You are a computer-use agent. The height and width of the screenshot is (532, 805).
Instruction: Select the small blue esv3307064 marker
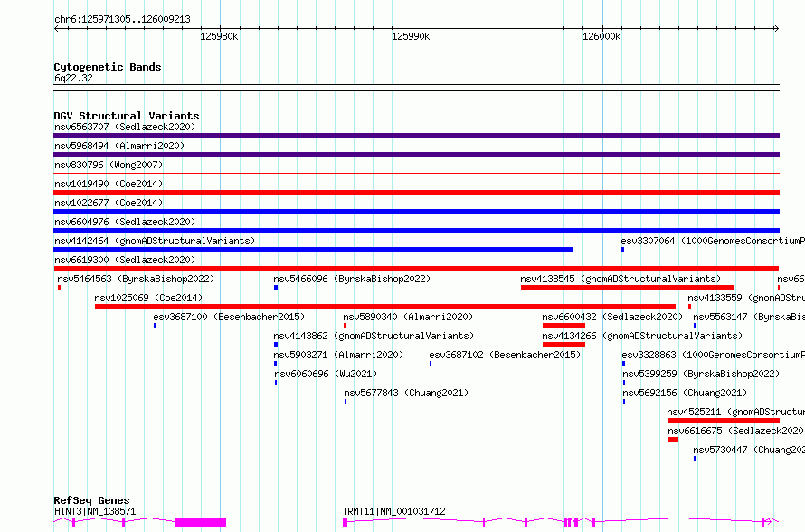[623, 250]
